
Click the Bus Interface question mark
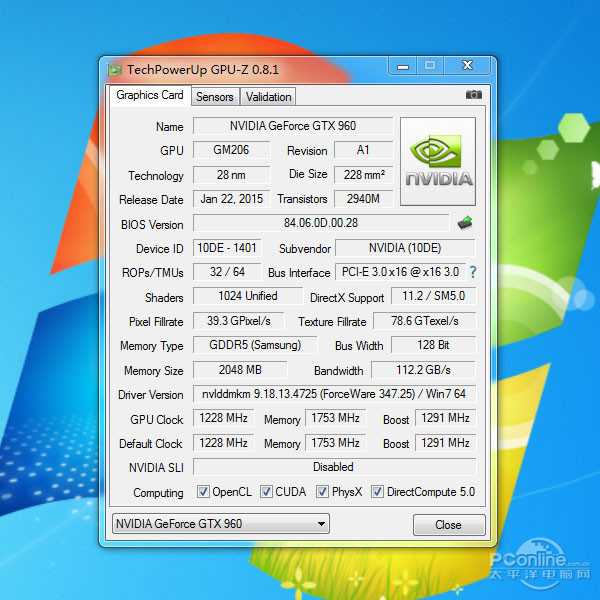(x=473, y=272)
